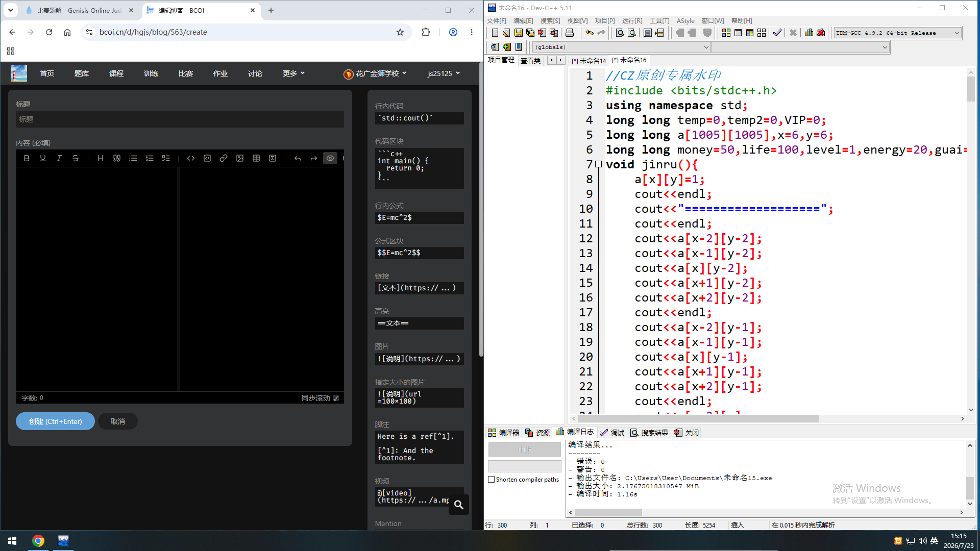Insert an image in blog editor
Screen dimensions: 980x551
240,158
